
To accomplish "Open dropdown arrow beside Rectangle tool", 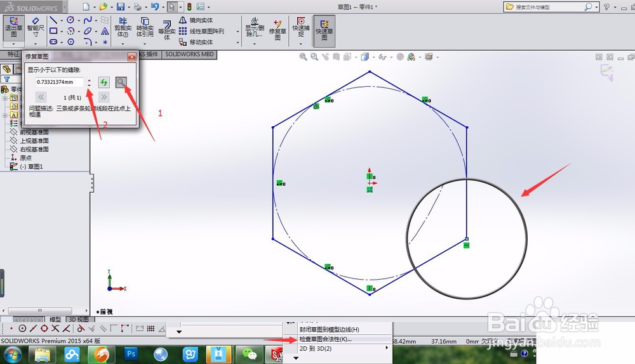I will click(x=62, y=31).
